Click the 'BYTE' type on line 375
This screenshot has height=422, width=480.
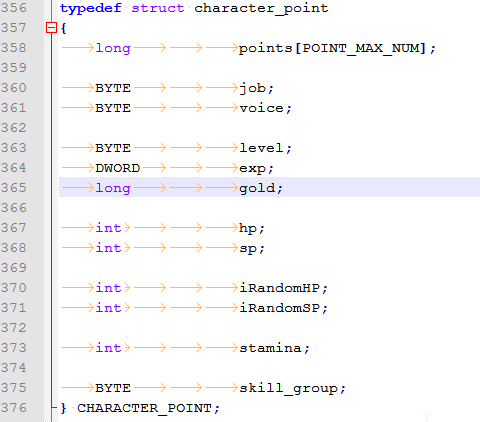[x=113, y=388]
